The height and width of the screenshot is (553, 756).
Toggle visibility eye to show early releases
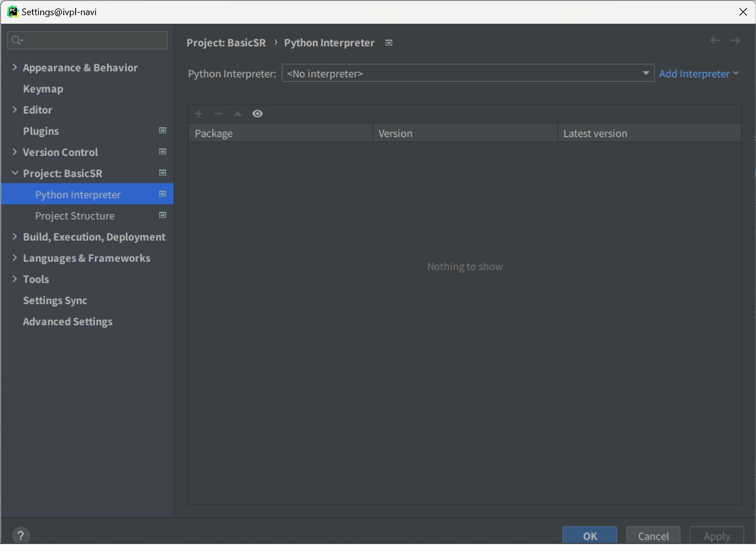[257, 113]
